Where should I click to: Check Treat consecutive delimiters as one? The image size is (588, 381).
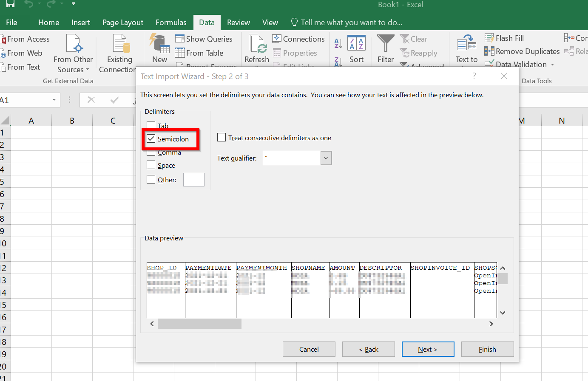click(x=222, y=138)
